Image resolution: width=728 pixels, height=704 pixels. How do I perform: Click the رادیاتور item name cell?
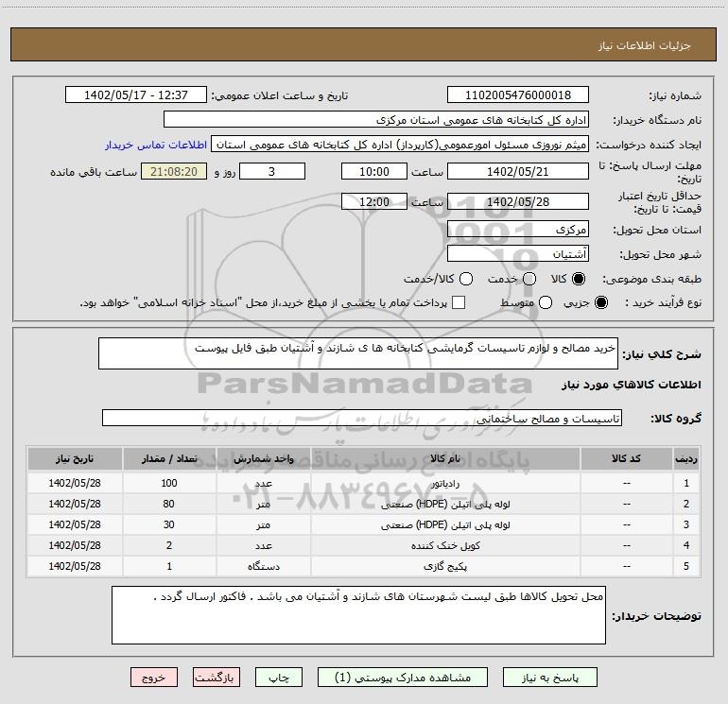point(445,483)
